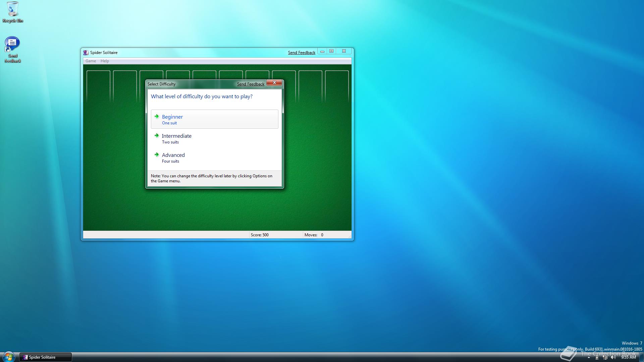Image resolution: width=644 pixels, height=362 pixels.
Task: Maximize the Spider Solitaire window
Action: [331, 51]
